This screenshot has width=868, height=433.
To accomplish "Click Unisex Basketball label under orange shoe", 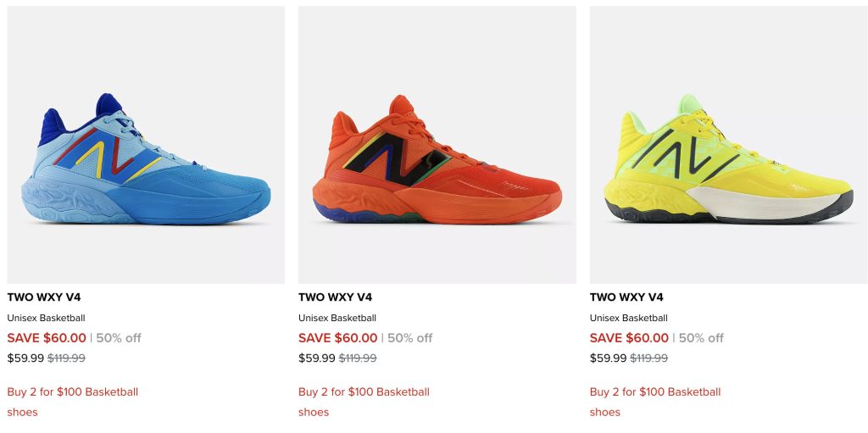I will [337, 319].
